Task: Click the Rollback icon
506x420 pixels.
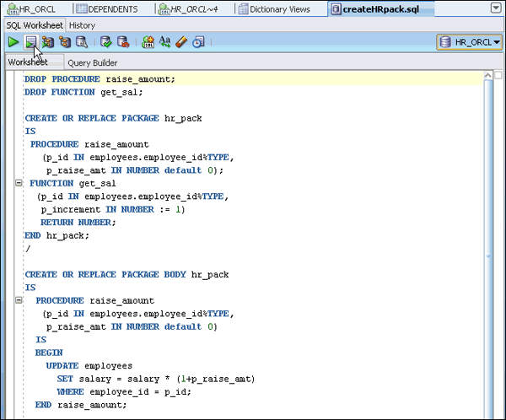Action: [123, 41]
